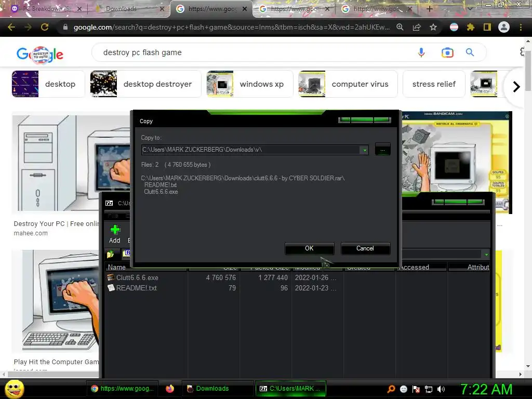Screen dimensions: 532x399
Task: Go back in Chrome browser
Action: click(11, 27)
